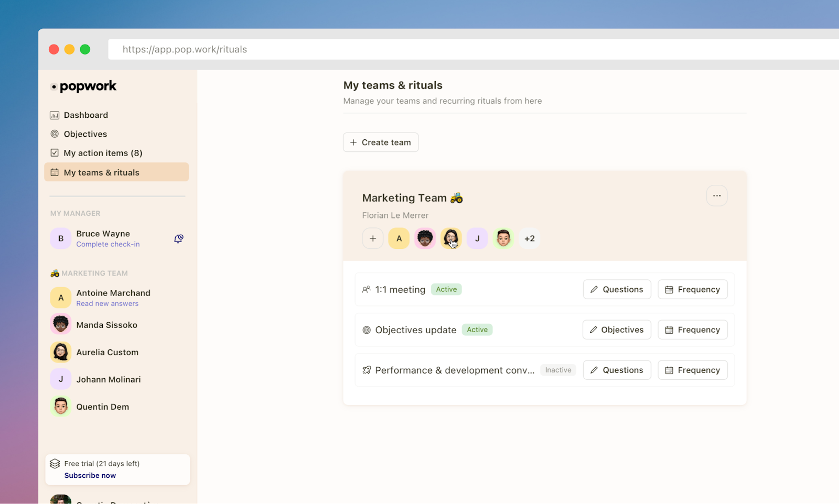This screenshot has height=504, width=839.
Task: Click the people icon next to 1:1 meeting
Action: (x=366, y=289)
